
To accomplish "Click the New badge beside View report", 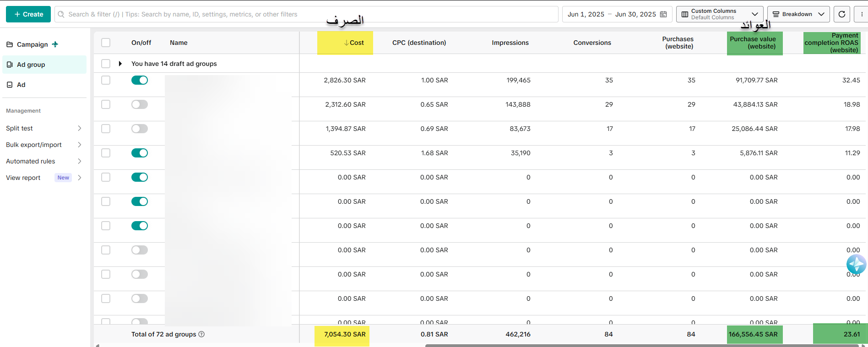I will [63, 178].
